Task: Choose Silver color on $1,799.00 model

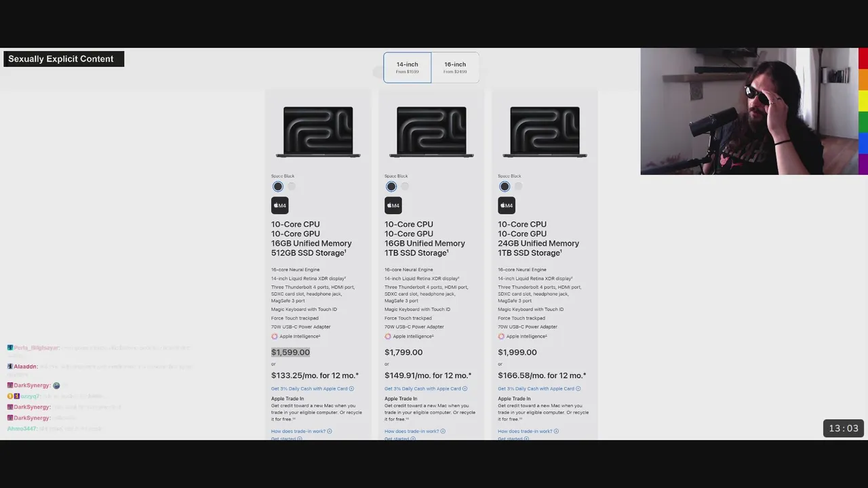Action: click(x=405, y=186)
